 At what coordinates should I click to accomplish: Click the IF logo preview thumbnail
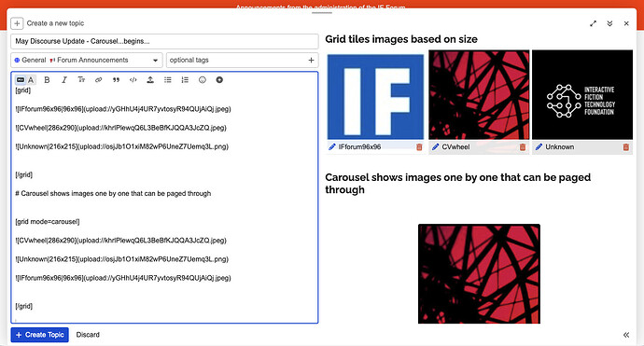click(x=375, y=96)
